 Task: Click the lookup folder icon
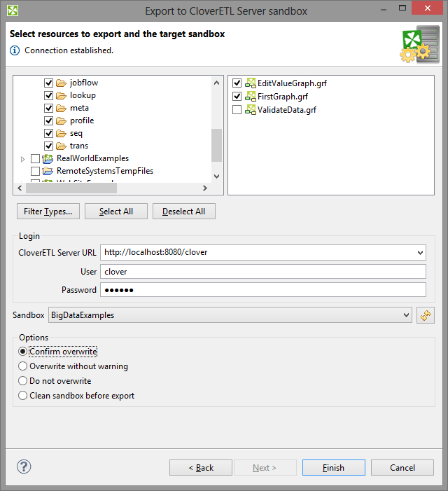pos(62,95)
